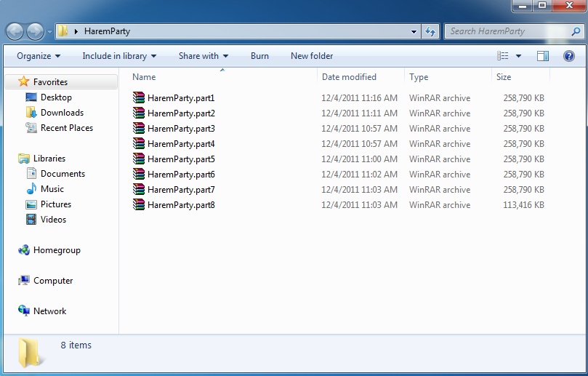Open the Share with menu
The image size is (588, 376).
click(204, 56)
